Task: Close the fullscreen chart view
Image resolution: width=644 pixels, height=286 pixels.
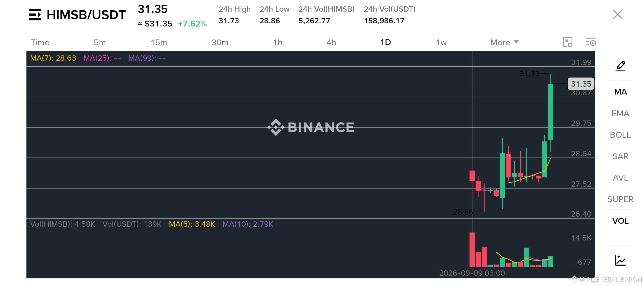Action: 617,14
